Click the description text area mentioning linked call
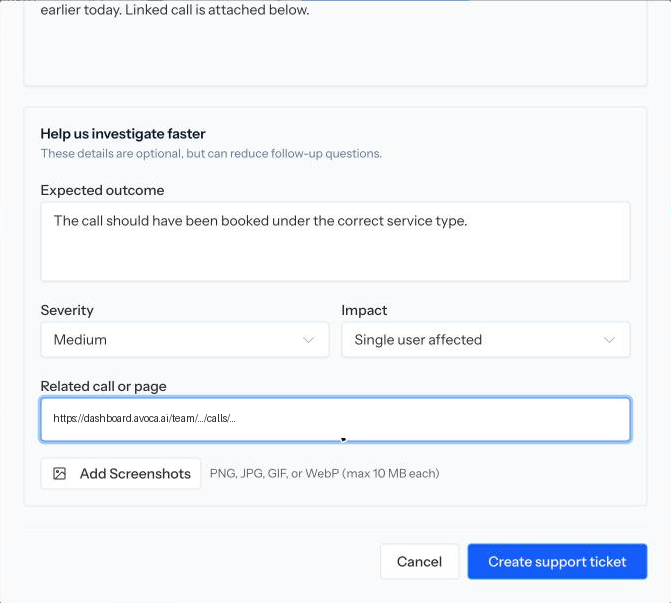Image resolution: width=671 pixels, height=603 pixels. click(336, 43)
